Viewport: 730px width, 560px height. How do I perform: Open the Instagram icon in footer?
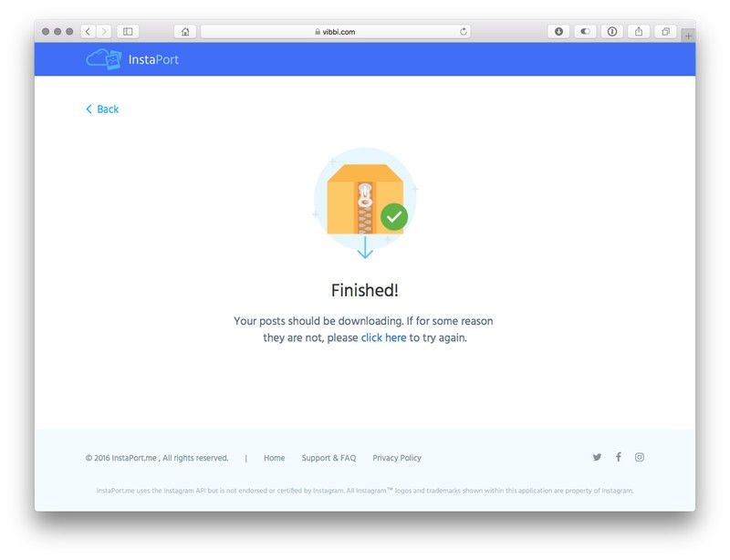[640, 457]
